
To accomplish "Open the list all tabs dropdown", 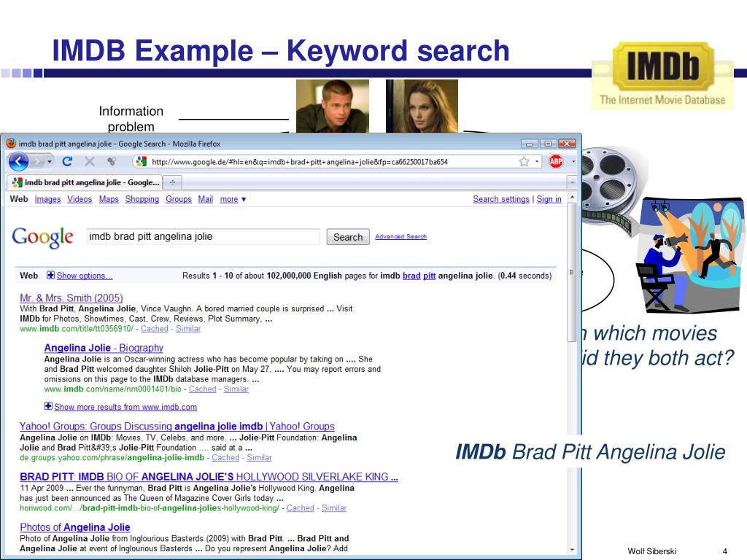I will coord(572,182).
